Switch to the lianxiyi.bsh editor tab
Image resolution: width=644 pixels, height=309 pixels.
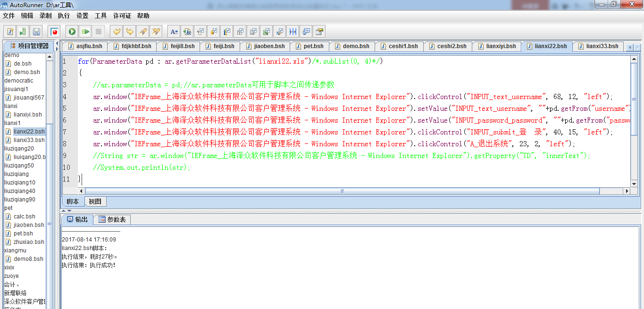tap(496, 46)
